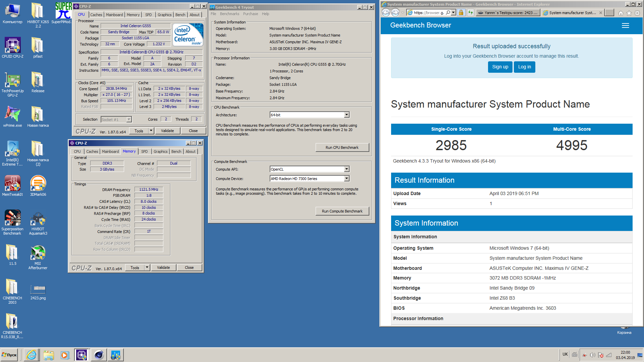Open IE Favorites star icon
The width and height of the screenshot is (644, 362).
[x=629, y=13]
